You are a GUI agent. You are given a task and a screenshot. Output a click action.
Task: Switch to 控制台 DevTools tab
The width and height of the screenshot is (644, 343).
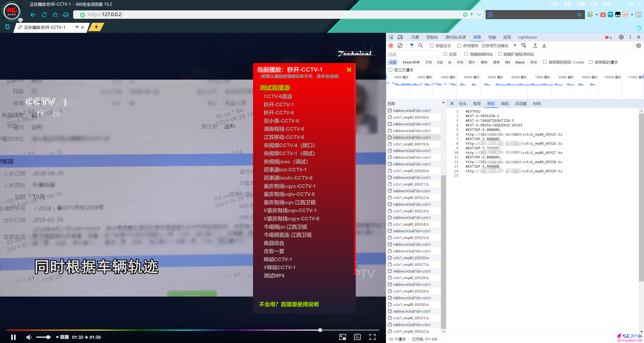pos(432,37)
